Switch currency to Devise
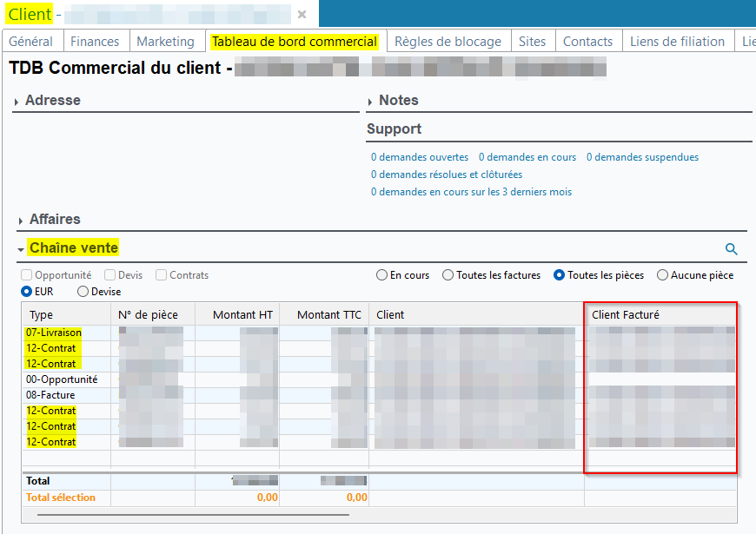The image size is (756, 534). [83, 293]
